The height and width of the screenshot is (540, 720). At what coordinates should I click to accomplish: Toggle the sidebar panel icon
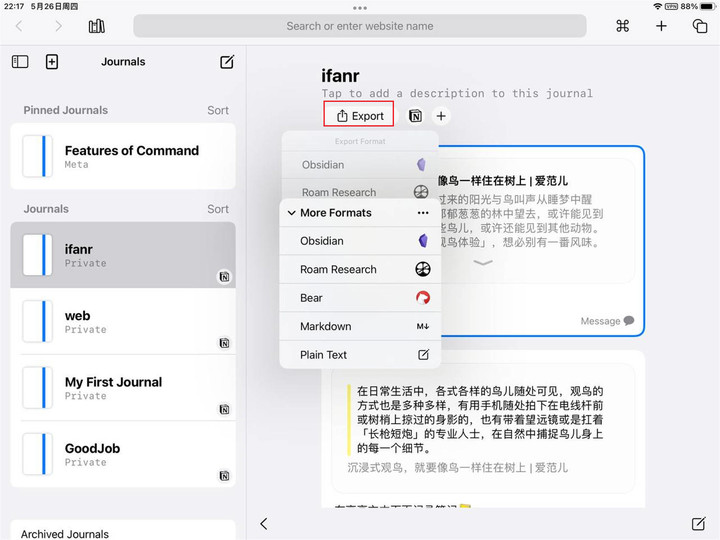[x=20, y=62]
